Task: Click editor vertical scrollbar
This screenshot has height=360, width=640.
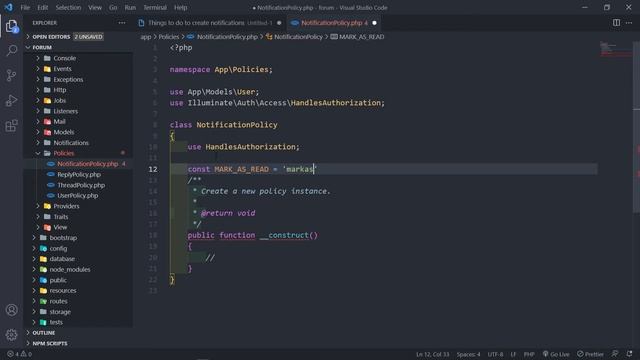Action: point(636,127)
